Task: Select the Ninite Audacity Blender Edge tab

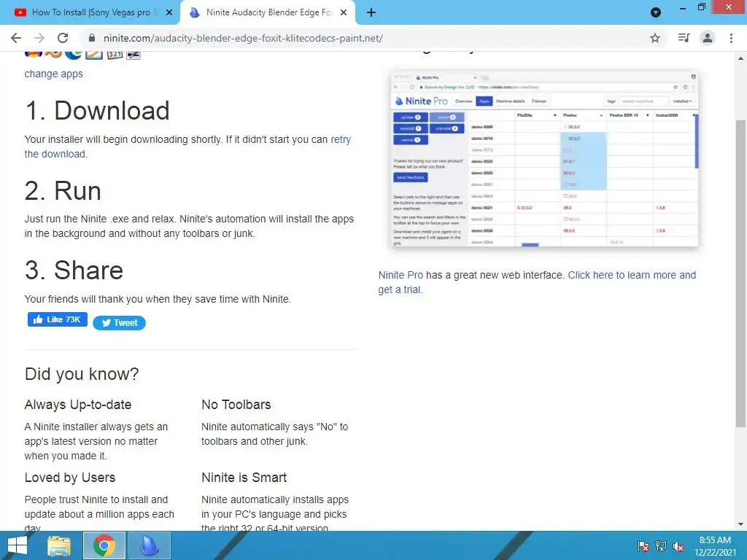Action: pyautogui.click(x=268, y=13)
